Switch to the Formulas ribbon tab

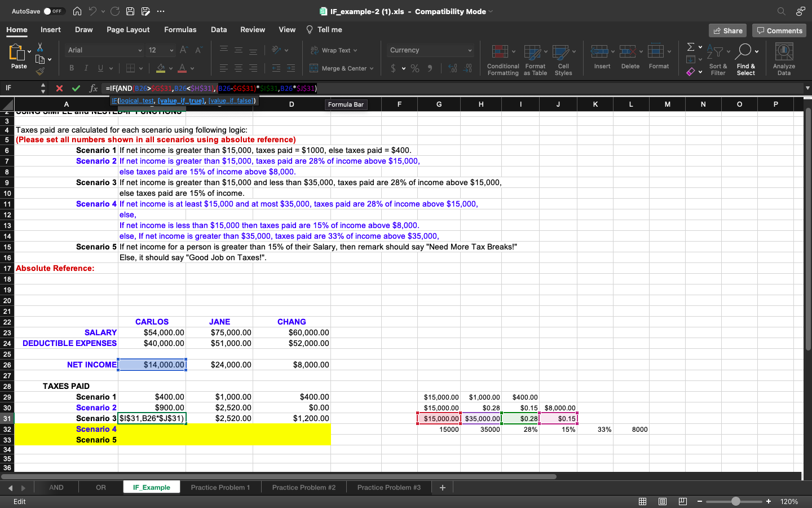[x=180, y=29]
